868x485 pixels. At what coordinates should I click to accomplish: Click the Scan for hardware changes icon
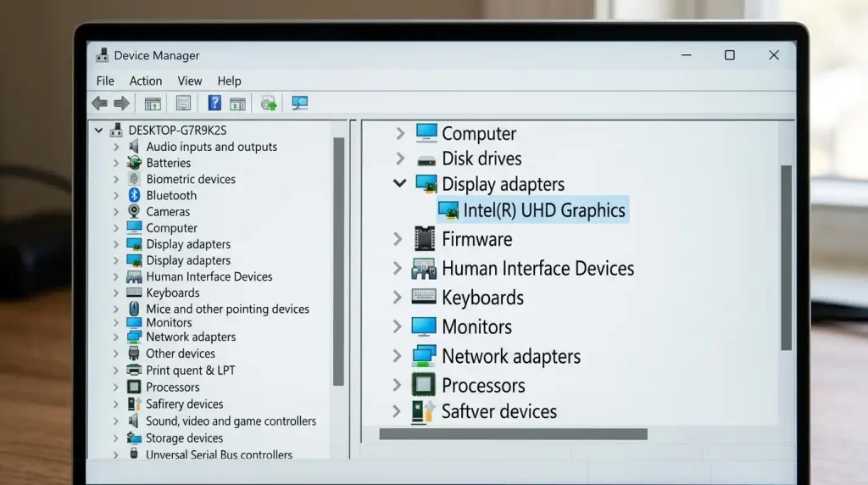coord(269,103)
